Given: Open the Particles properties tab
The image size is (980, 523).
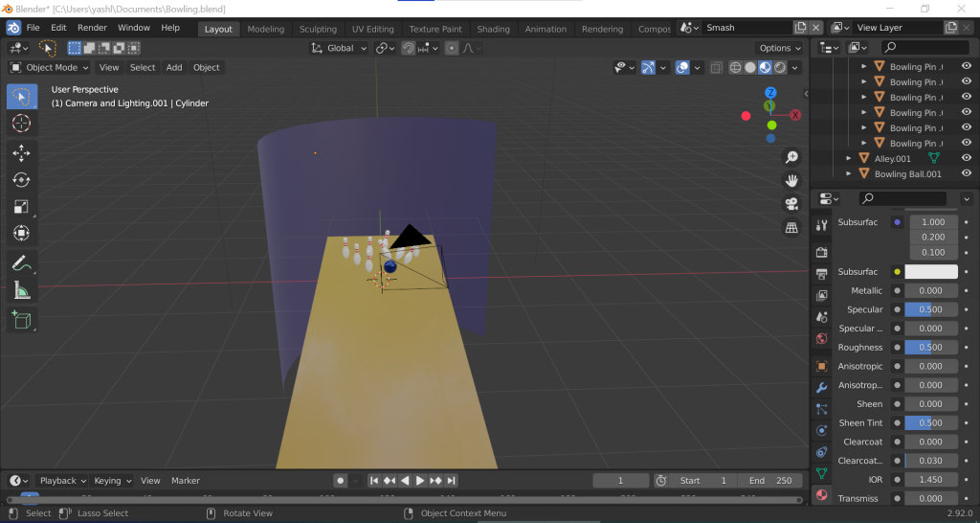Looking at the screenshot, I should point(822,409).
